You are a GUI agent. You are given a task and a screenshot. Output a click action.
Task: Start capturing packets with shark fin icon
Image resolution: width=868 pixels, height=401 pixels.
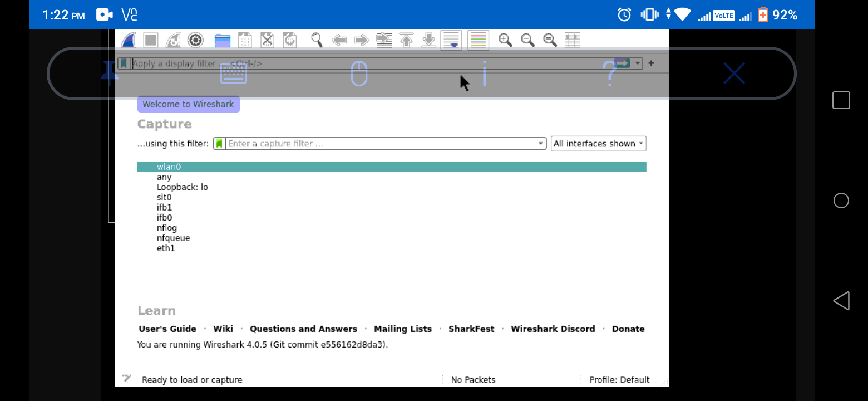(x=129, y=40)
